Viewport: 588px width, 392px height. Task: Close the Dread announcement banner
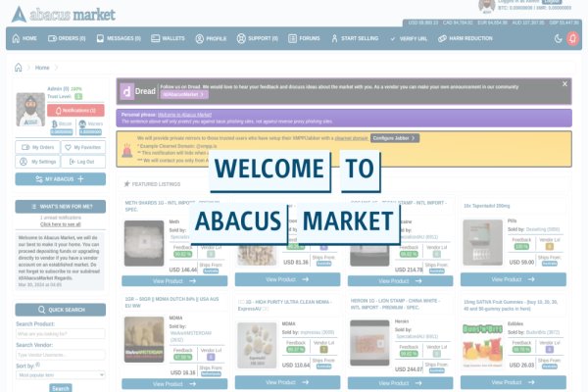[x=564, y=84]
